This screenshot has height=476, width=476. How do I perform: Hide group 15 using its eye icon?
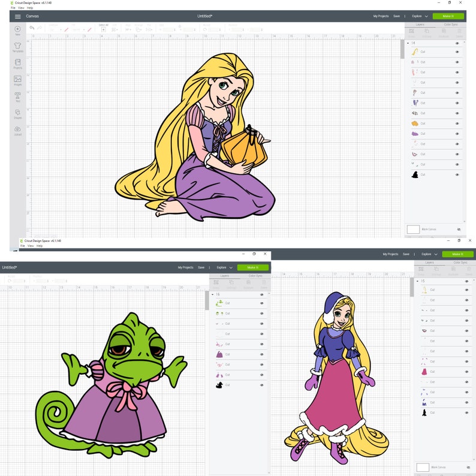466,281
